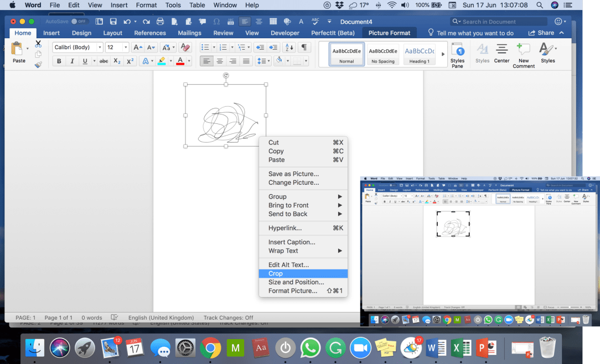Click the red font color swatch
The image size is (600, 364).
click(180, 61)
